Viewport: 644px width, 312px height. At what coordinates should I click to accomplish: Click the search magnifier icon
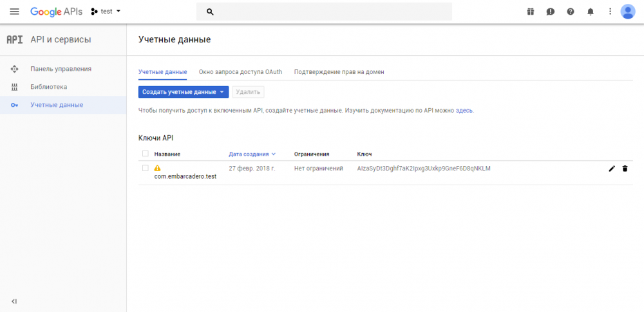(210, 12)
